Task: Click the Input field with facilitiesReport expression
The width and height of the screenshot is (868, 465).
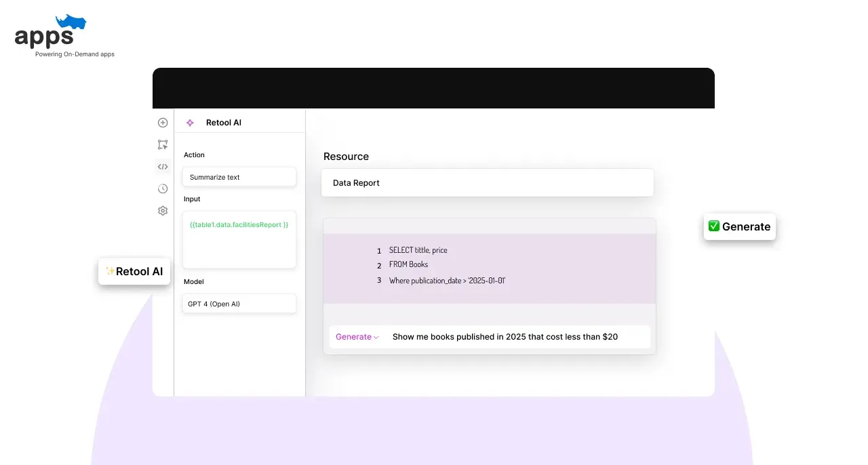Action: pos(239,239)
